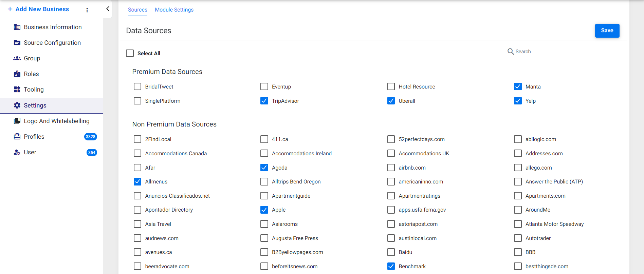Select the BBB checkbox
Screen dimensions: 644x274
pos(518,252)
